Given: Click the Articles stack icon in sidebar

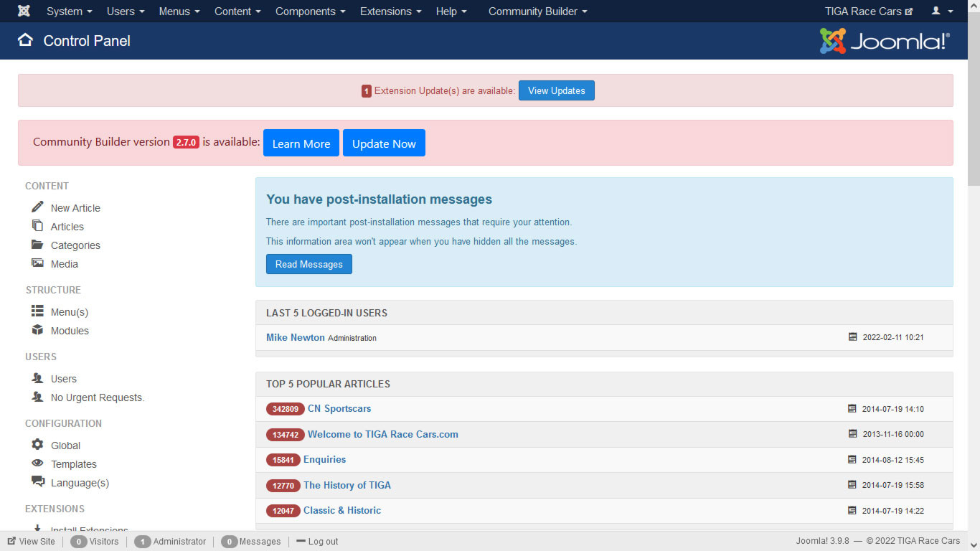Looking at the screenshot, I should [x=37, y=225].
